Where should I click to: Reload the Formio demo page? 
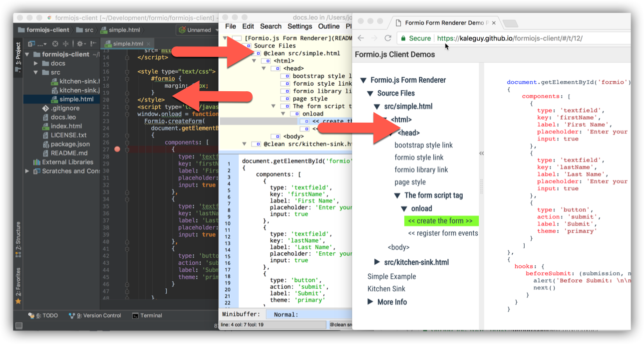(388, 38)
